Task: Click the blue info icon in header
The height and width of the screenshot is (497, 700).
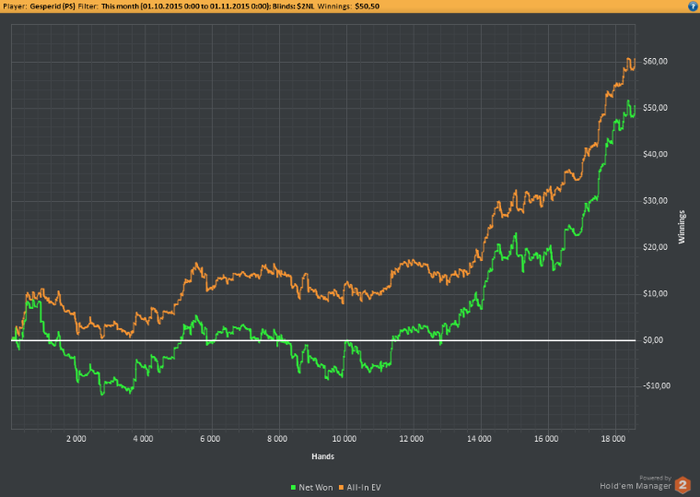Action: click(x=692, y=6)
